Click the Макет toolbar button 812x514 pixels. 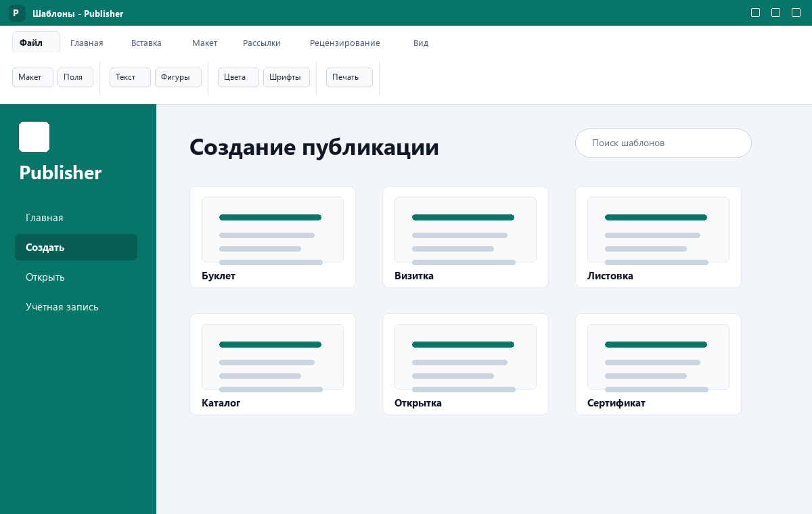click(32, 77)
